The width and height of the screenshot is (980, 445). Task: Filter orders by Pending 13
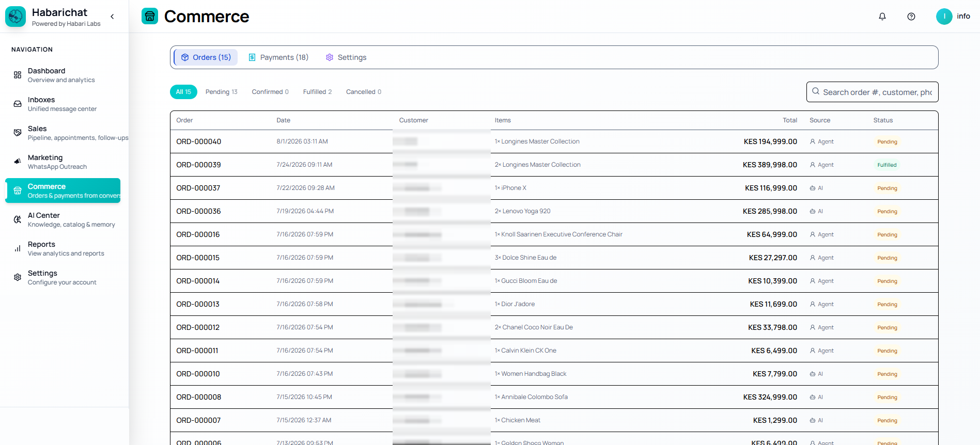point(221,92)
